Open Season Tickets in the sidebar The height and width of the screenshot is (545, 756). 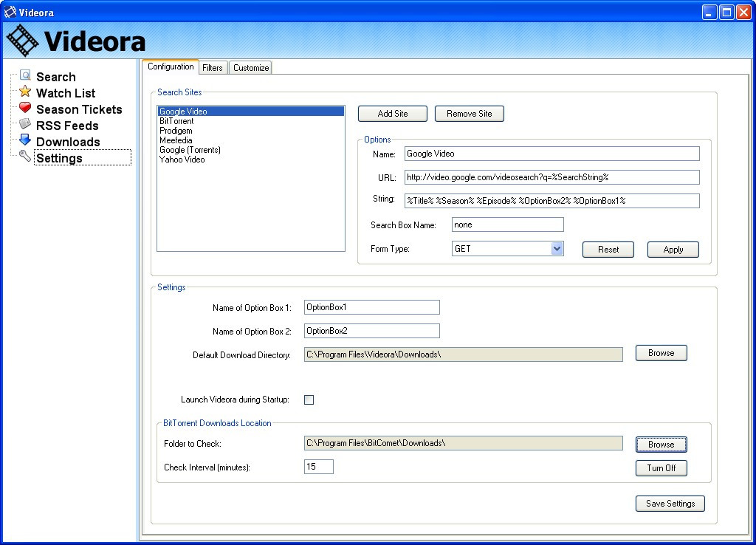coord(79,109)
